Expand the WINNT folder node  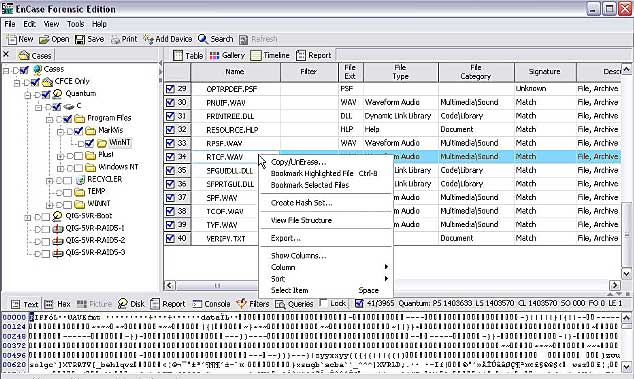49,205
